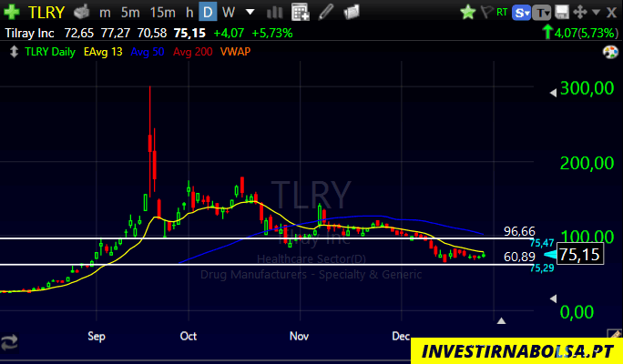Select the Avg 200 indicator label
Screen dimensions: 623x364
coord(193,52)
